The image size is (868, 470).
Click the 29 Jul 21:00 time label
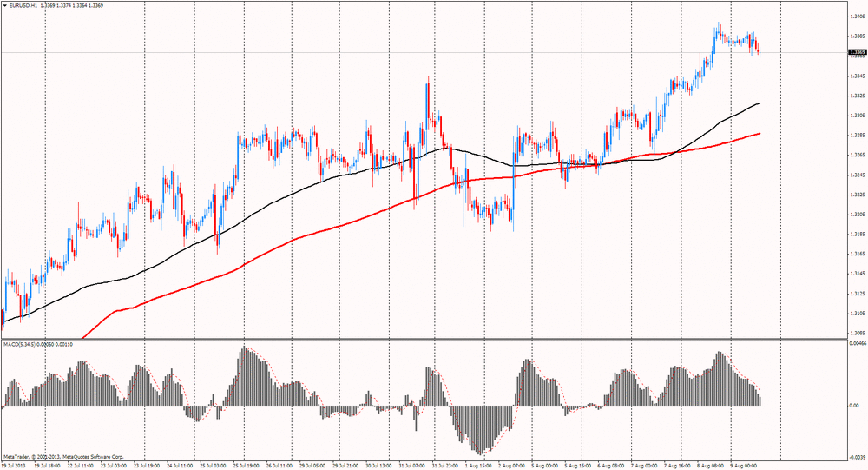tap(346, 467)
